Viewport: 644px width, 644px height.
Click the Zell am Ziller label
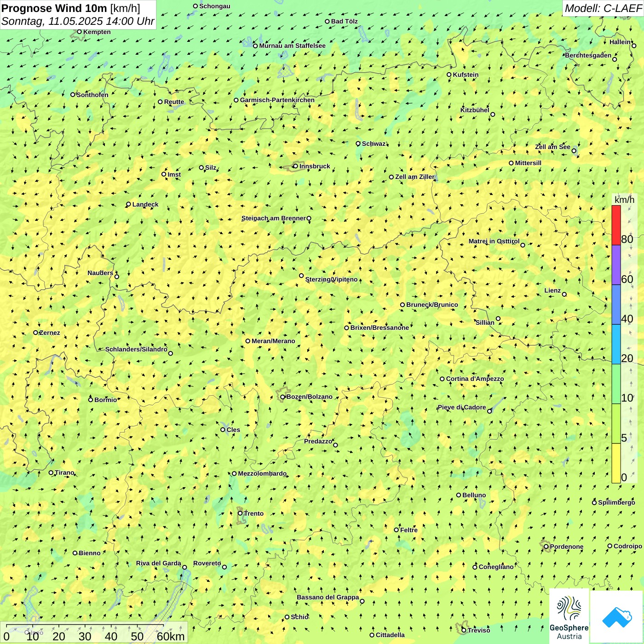[414, 177]
